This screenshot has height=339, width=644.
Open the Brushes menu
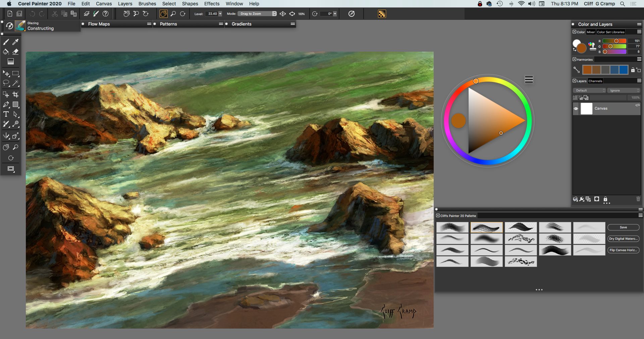(x=147, y=4)
